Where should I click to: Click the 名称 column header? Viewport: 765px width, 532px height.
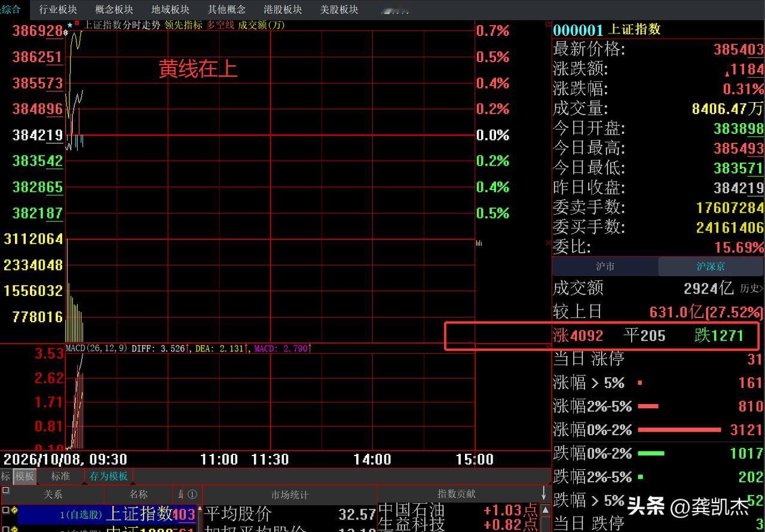[x=139, y=494]
